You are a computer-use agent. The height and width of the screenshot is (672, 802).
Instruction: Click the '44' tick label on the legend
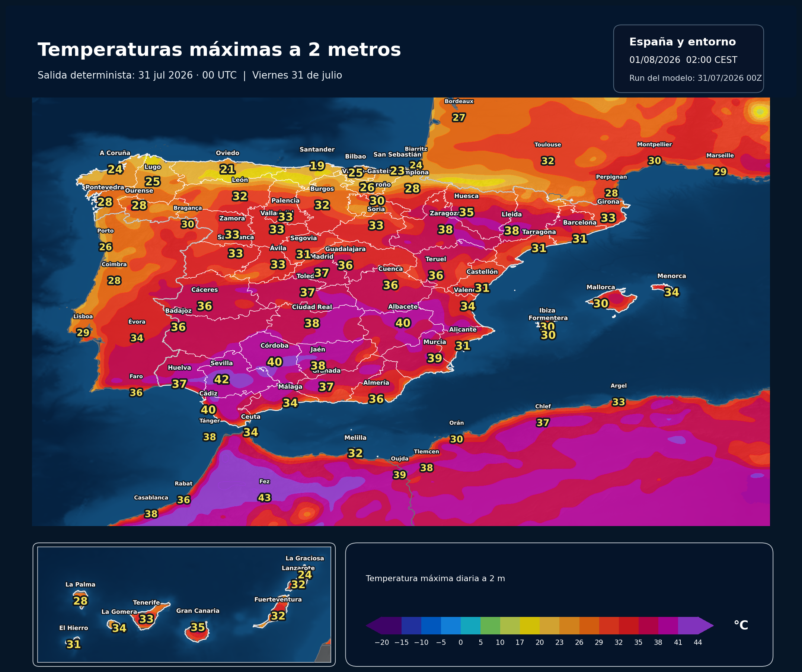tap(698, 643)
